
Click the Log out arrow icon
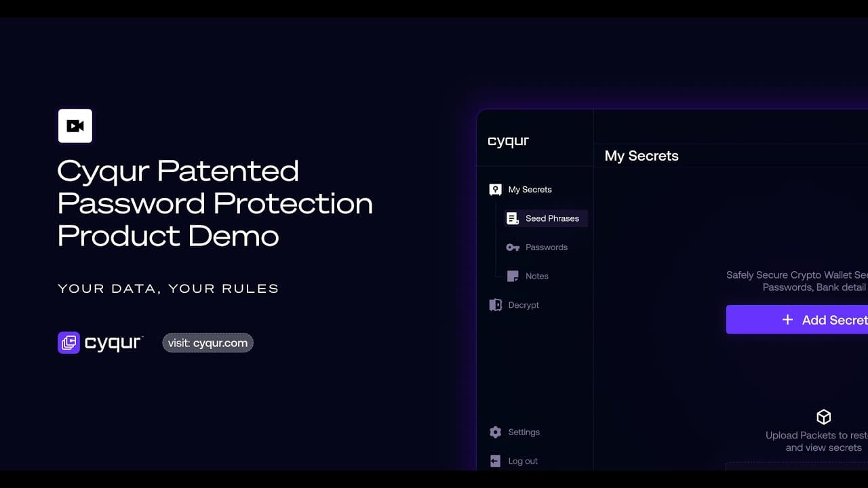click(496, 461)
